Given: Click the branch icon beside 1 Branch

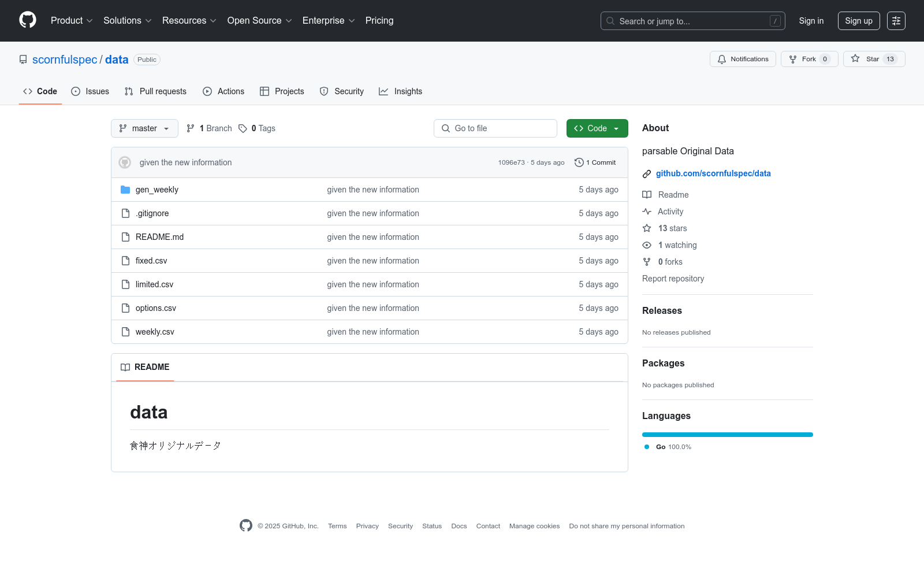Looking at the screenshot, I should (191, 128).
